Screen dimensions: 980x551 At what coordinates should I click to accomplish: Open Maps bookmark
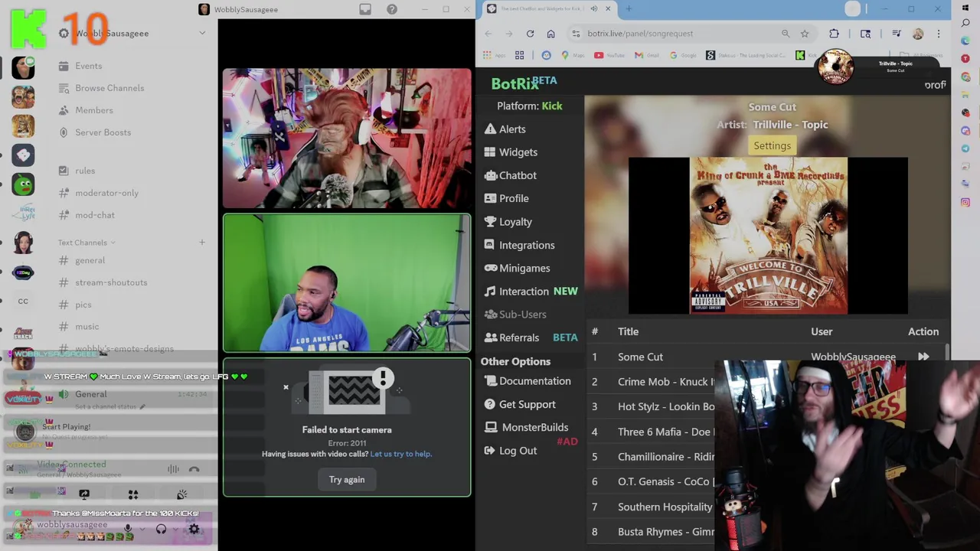click(x=572, y=55)
